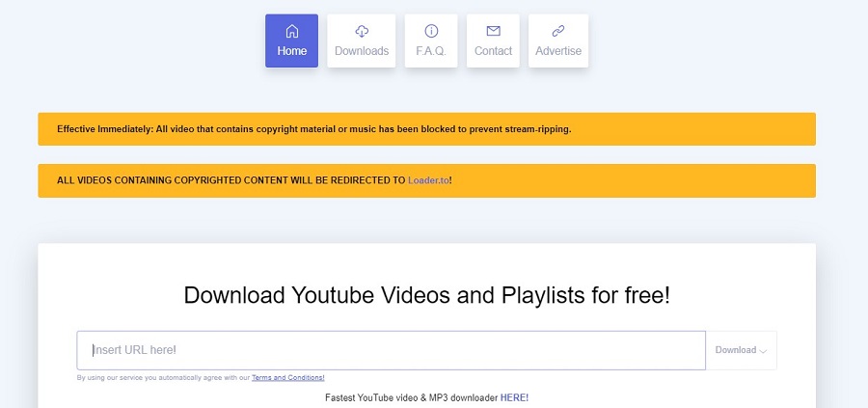Viewport: 868px width, 408px height.
Task: Click the HERE! fastest downloader link
Action: [x=514, y=397]
